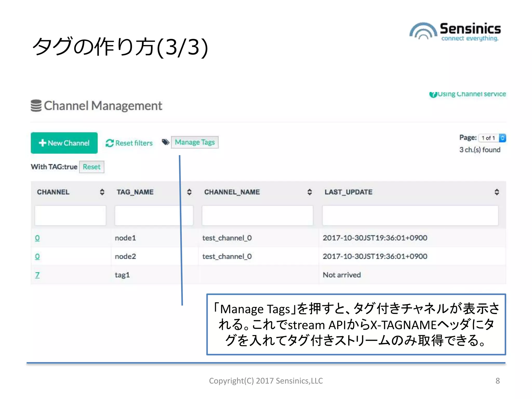Image resolution: width=532 pixels, height=399 pixels.
Task: Open channel 0 link in node2 row
Action: click(x=37, y=256)
